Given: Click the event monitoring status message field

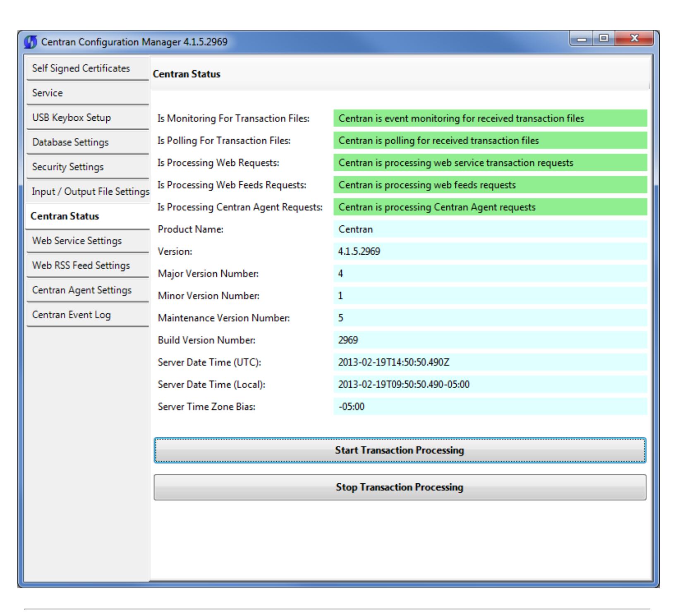Looking at the screenshot, I should [490, 119].
